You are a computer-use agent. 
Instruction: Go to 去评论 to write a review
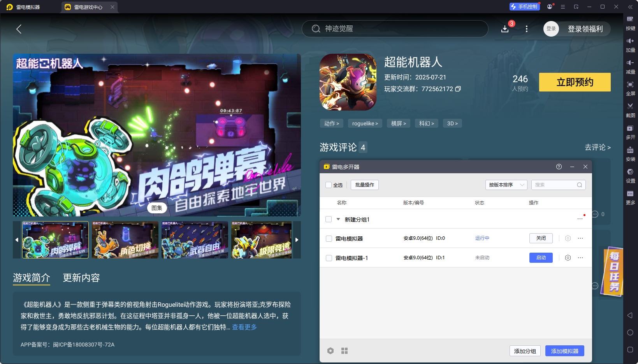(x=598, y=147)
